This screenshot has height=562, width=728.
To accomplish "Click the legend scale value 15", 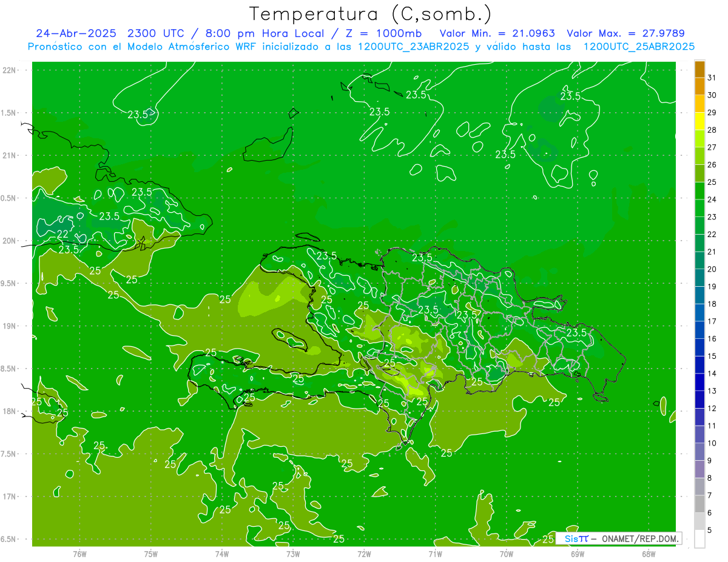I will (x=712, y=356).
